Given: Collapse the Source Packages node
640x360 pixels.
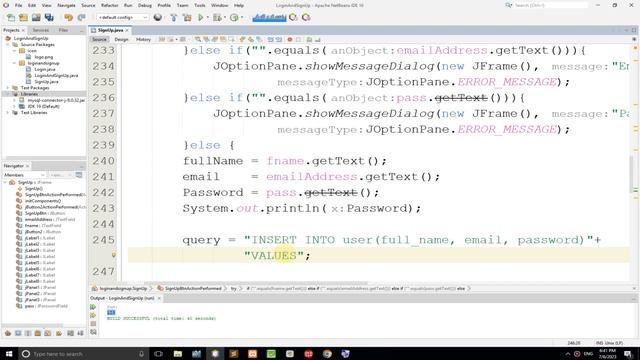Looking at the screenshot, I should (8, 44).
